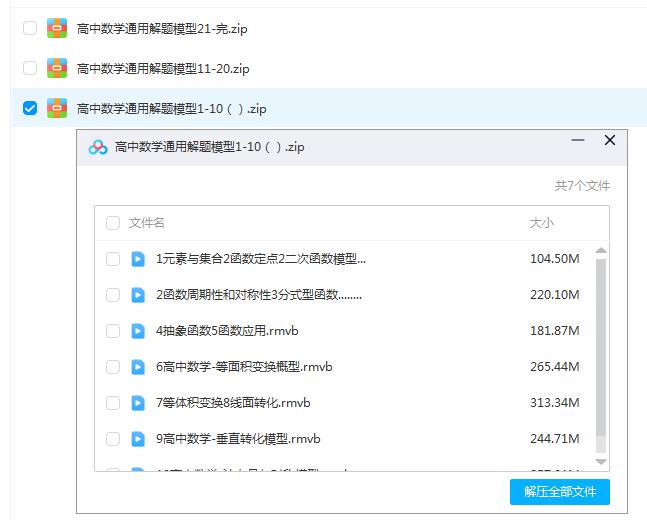Click zip icon of 高中数学通用解题模型11-20.zip
This screenshot has height=520, width=647.
(56, 68)
